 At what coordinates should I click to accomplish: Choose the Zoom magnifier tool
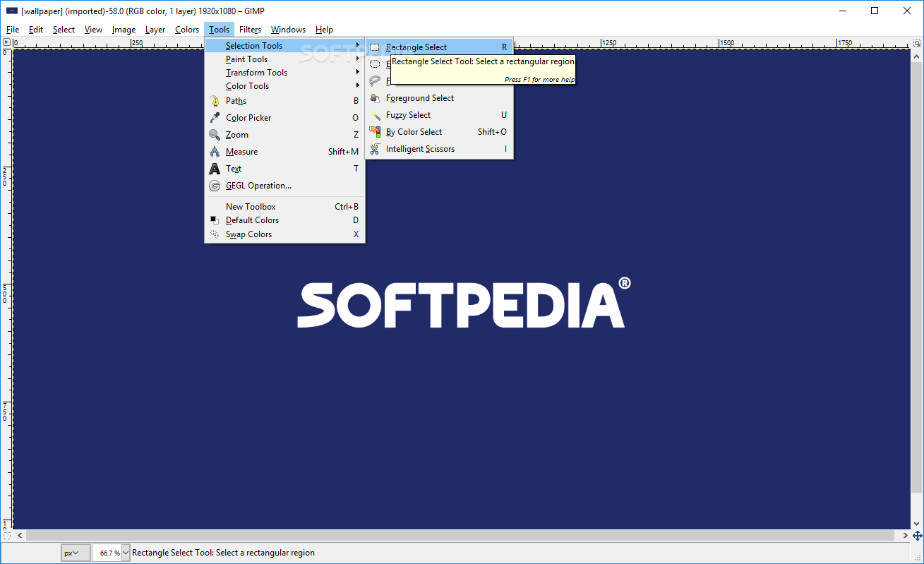[284, 135]
